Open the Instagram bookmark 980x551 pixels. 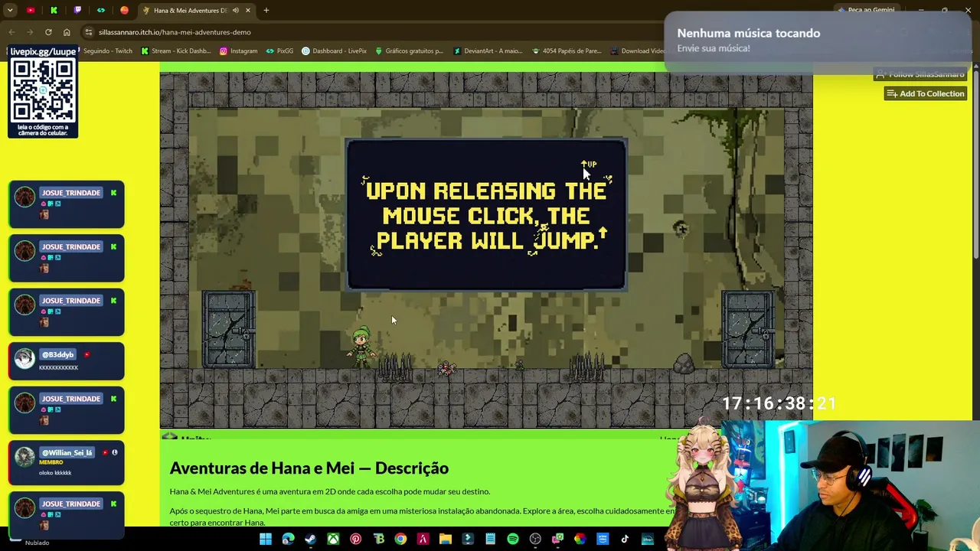(x=239, y=51)
